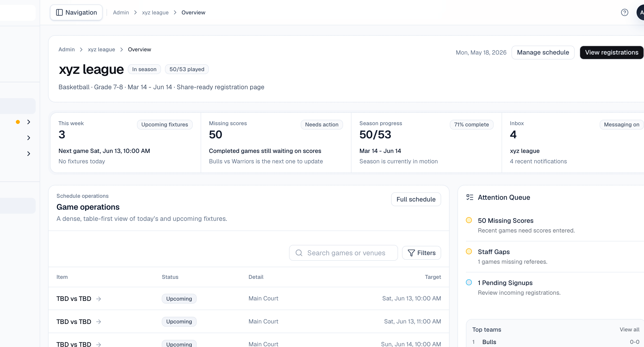The image size is (644, 347).
Task: Open Manage schedule
Action: pyautogui.click(x=543, y=53)
